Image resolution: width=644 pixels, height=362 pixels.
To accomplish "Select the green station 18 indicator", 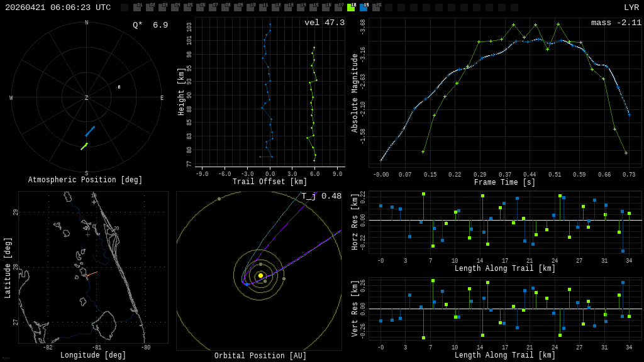I will pos(351,7).
